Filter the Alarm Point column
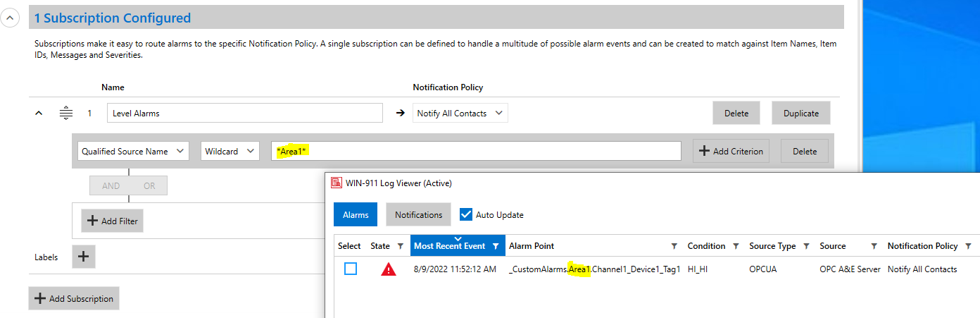The image size is (980, 318). coord(674,246)
